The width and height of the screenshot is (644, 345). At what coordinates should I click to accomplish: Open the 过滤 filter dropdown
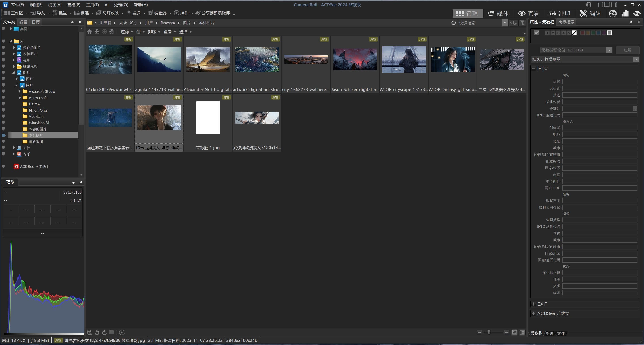click(127, 32)
